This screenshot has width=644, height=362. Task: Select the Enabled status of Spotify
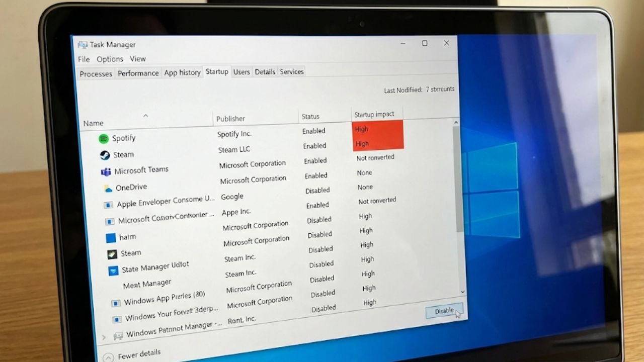point(313,131)
